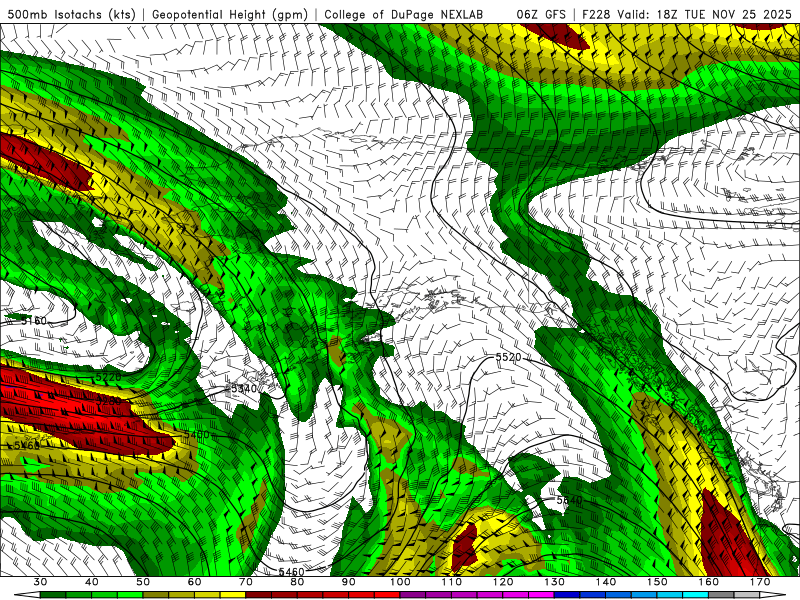The image size is (800, 600).
Task: Click the 150 knot color scale label
Action: [x=658, y=582]
